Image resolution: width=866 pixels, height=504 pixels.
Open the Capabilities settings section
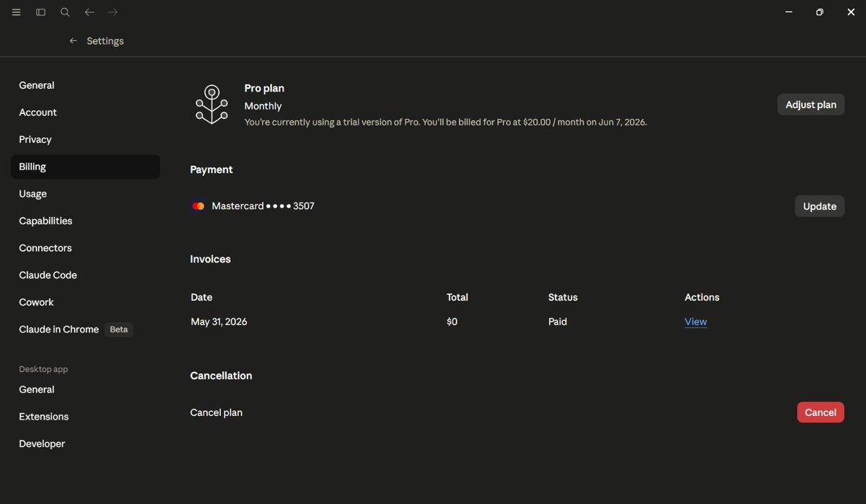click(x=45, y=221)
